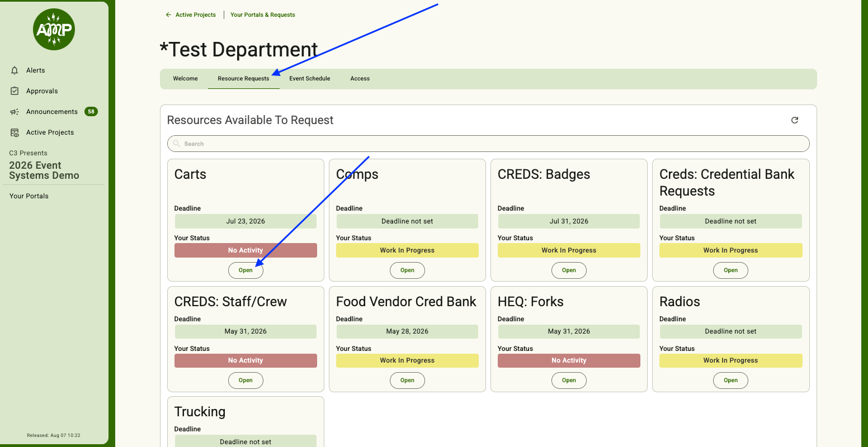Click the CREDS: Badges card title

[x=544, y=174]
